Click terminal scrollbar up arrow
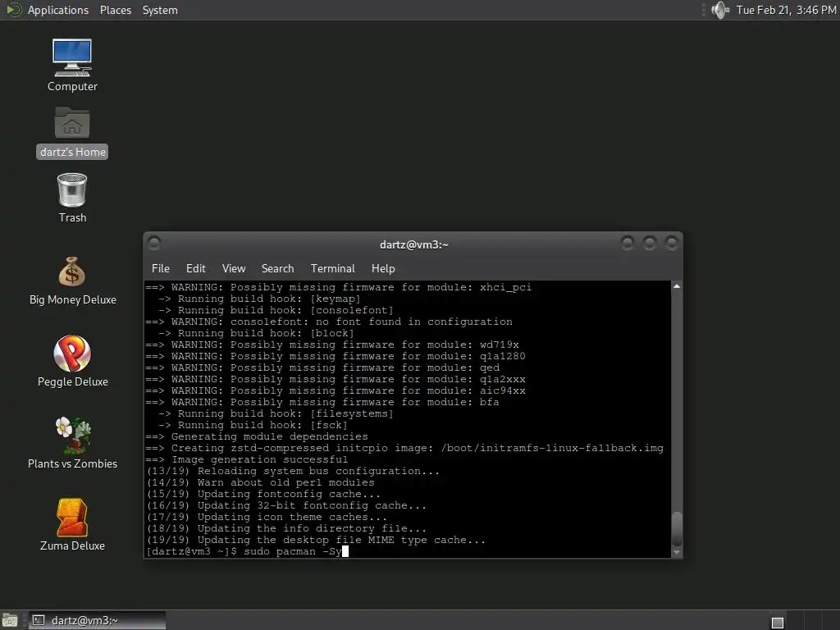The image size is (840, 630). pyautogui.click(x=677, y=286)
